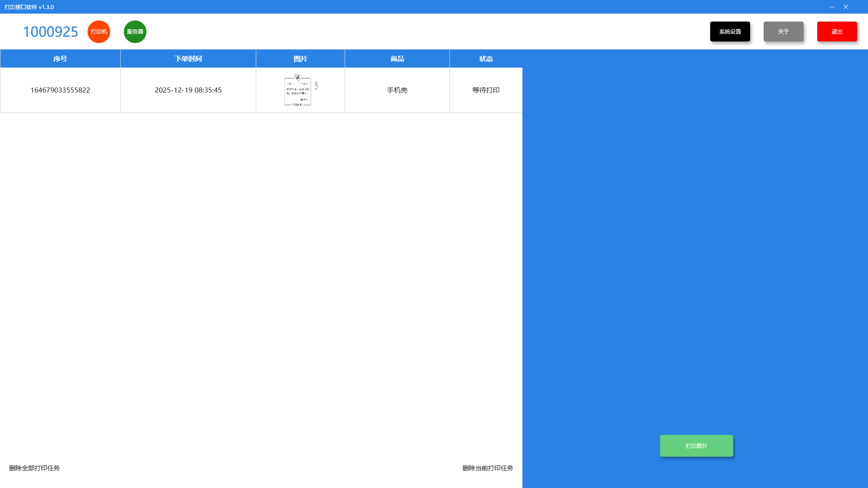Click the 序号 column header

pos(60,59)
